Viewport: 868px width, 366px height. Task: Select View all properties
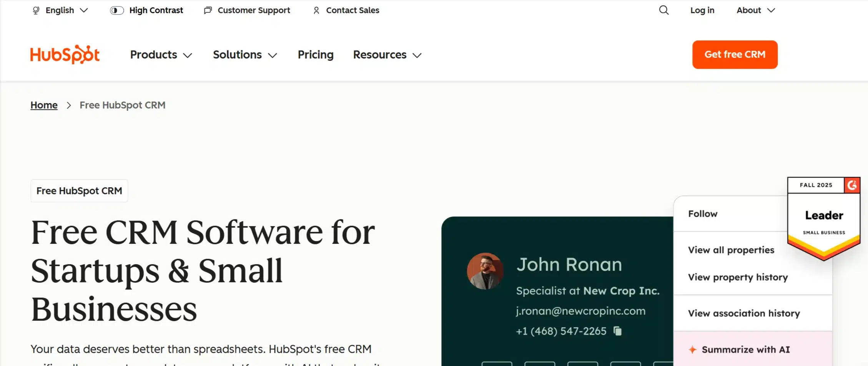point(731,250)
